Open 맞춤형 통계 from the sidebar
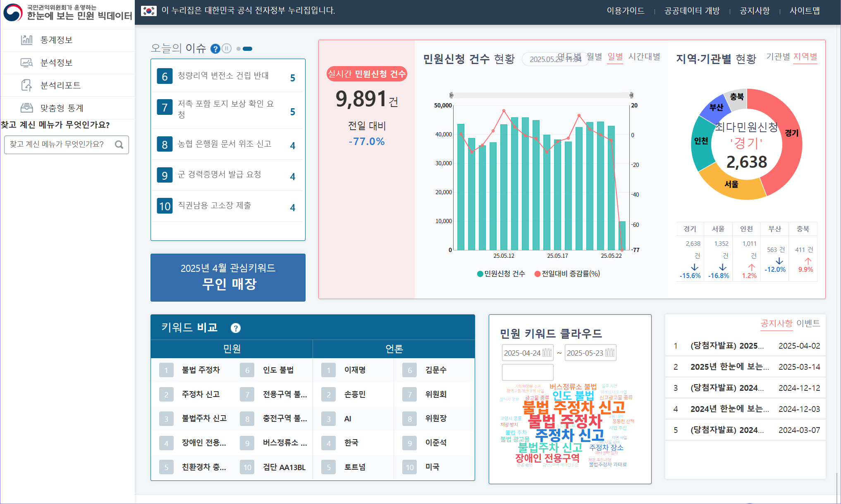Screen dimensions: 841x504 [x=60, y=108]
